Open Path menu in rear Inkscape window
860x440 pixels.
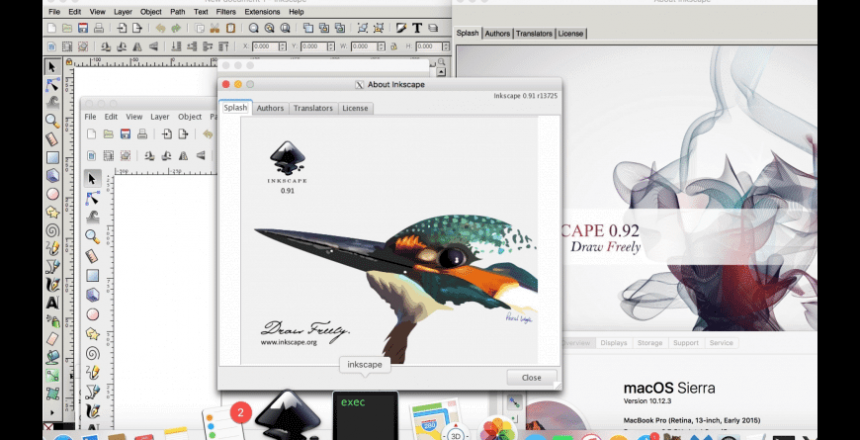(x=178, y=12)
